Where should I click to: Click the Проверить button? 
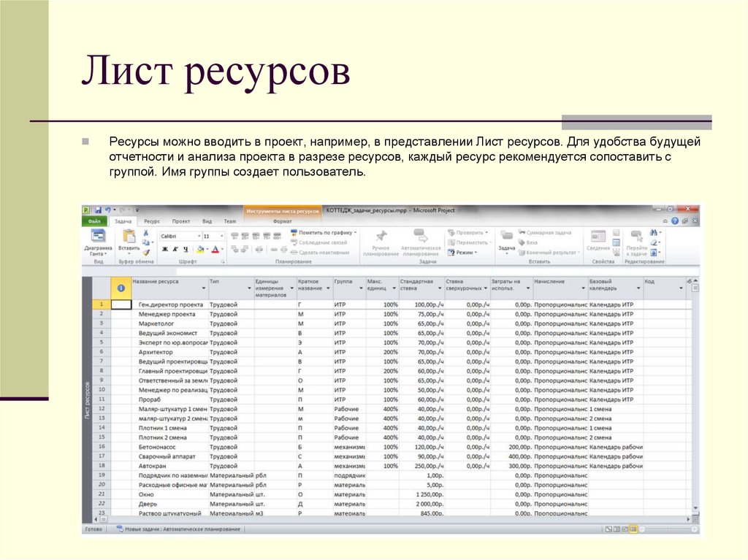pos(467,231)
